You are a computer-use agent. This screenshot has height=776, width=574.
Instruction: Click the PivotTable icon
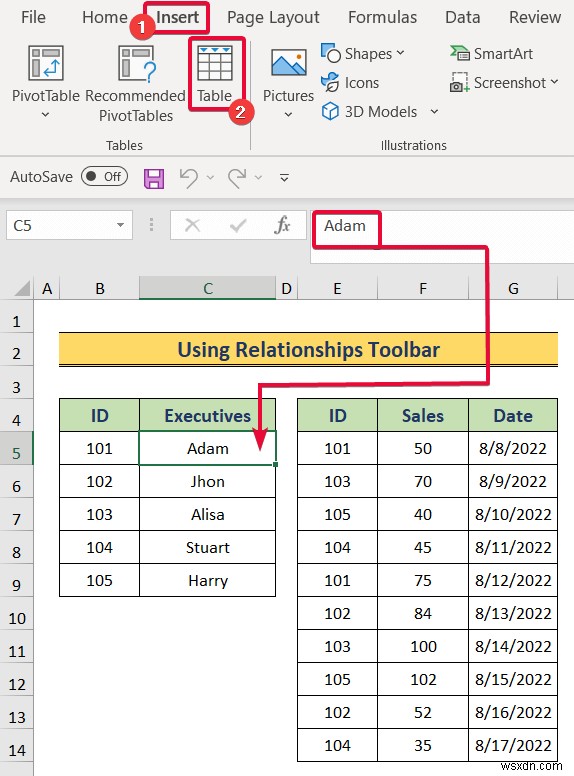click(x=46, y=63)
